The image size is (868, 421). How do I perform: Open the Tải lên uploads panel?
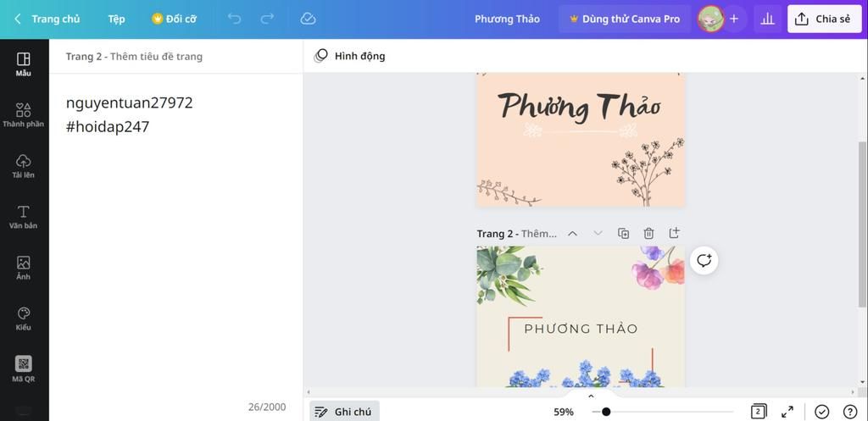[23, 166]
